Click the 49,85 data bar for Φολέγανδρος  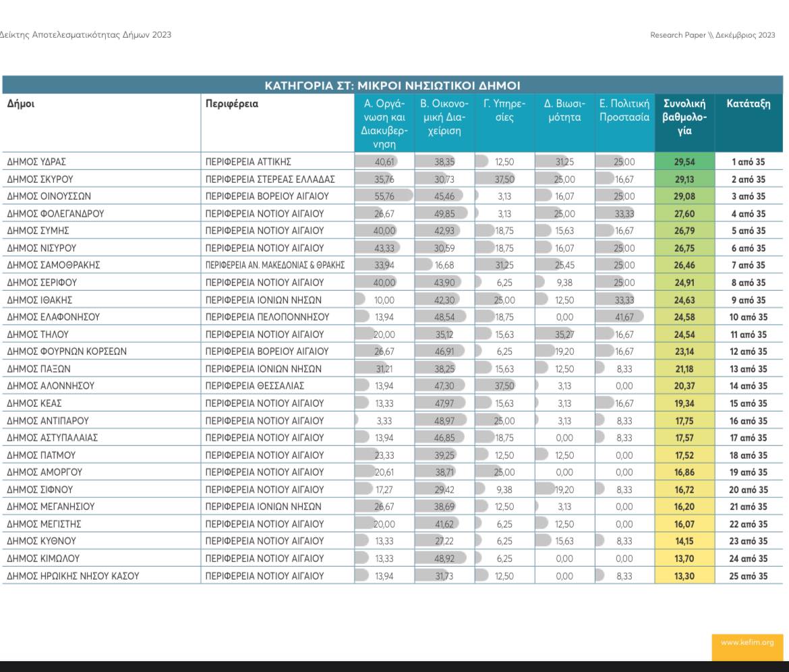pyautogui.click(x=444, y=214)
